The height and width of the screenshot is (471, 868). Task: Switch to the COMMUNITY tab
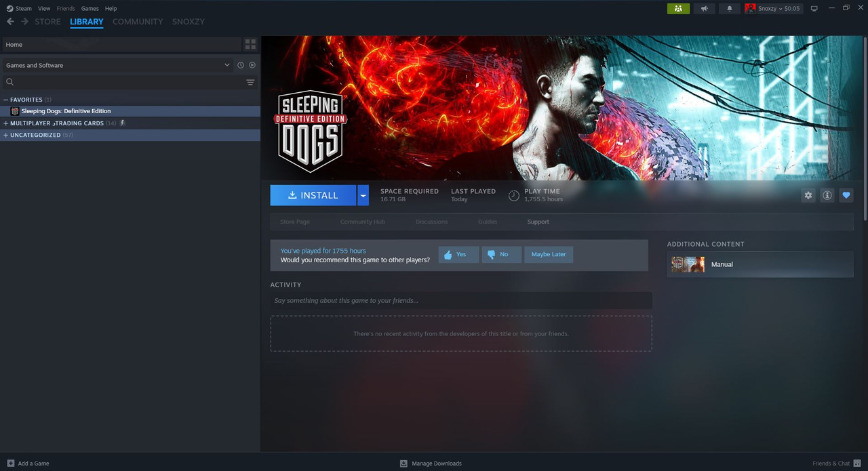pyautogui.click(x=138, y=22)
